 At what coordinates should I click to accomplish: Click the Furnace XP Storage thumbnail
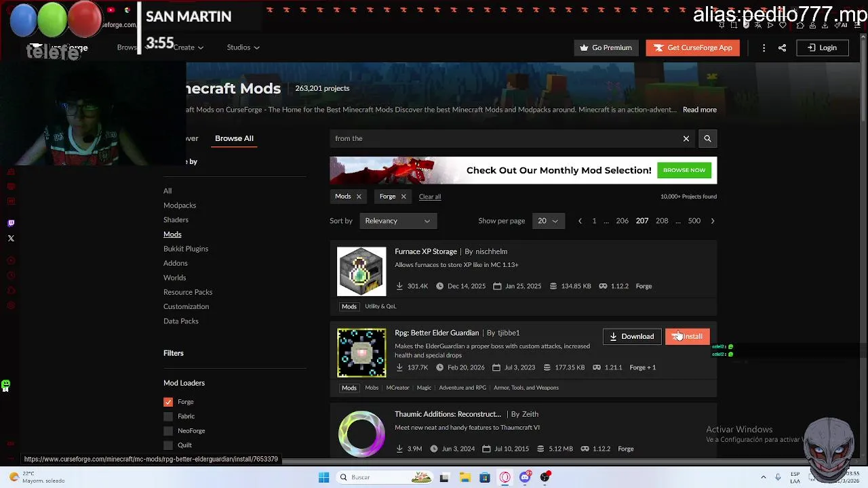click(x=361, y=272)
